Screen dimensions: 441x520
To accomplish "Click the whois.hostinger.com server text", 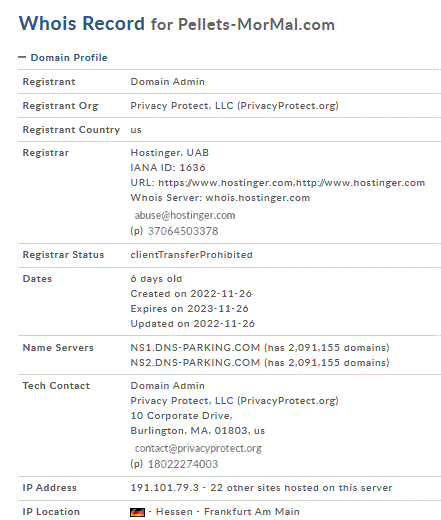I will tap(258, 198).
